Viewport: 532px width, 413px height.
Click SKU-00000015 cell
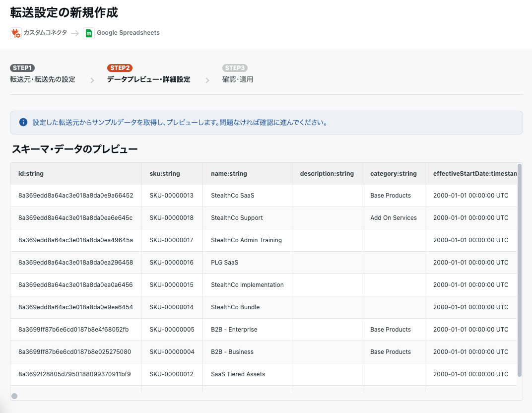coord(171,285)
